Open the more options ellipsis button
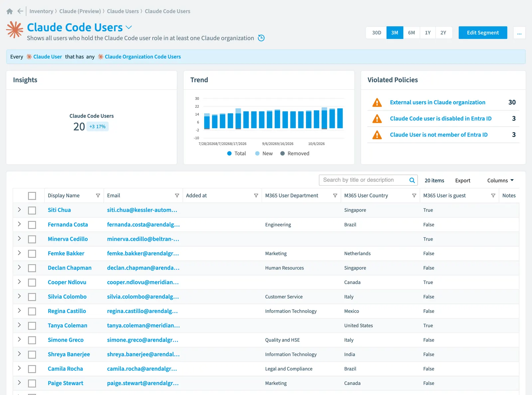Viewport: 532px width, 395px height. click(519, 33)
